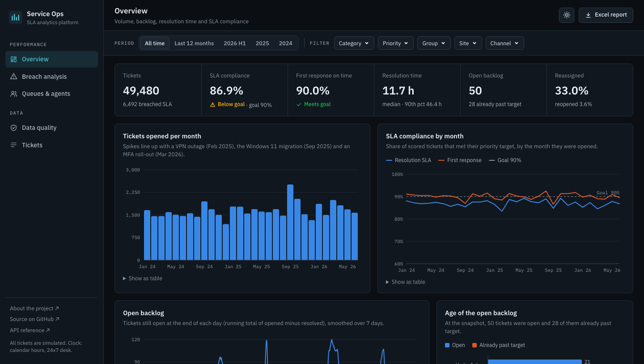Viewport: 644px width, 364px height.
Task: Click the external arrow beside About the project
Action: (57, 308)
